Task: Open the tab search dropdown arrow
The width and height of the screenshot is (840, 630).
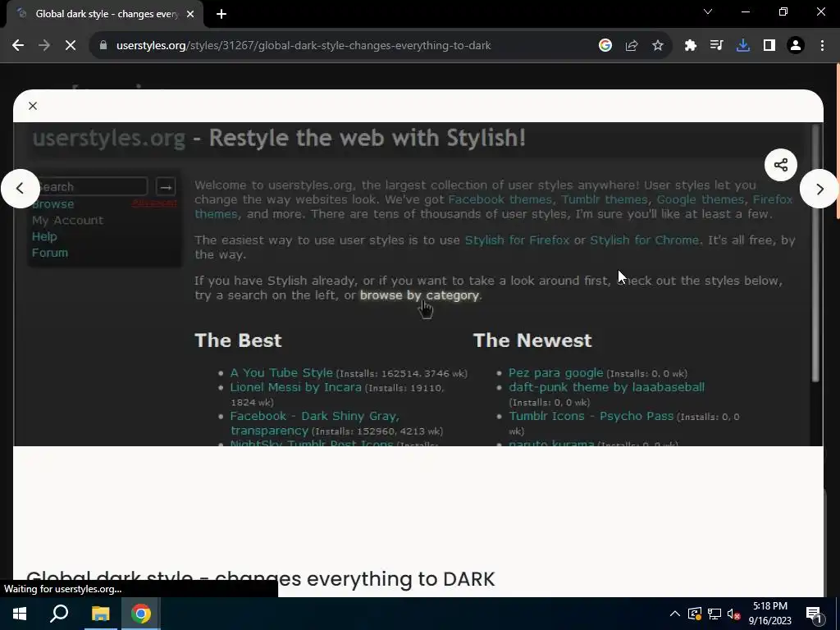Action: pos(708,11)
